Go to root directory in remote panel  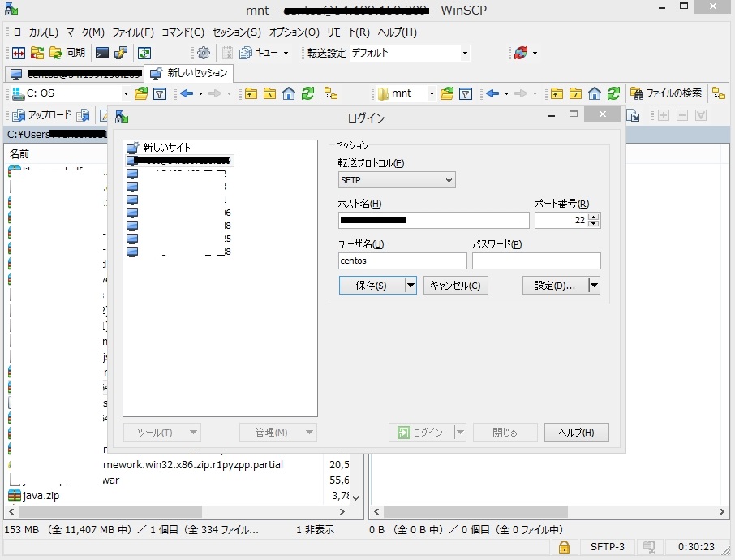575,94
